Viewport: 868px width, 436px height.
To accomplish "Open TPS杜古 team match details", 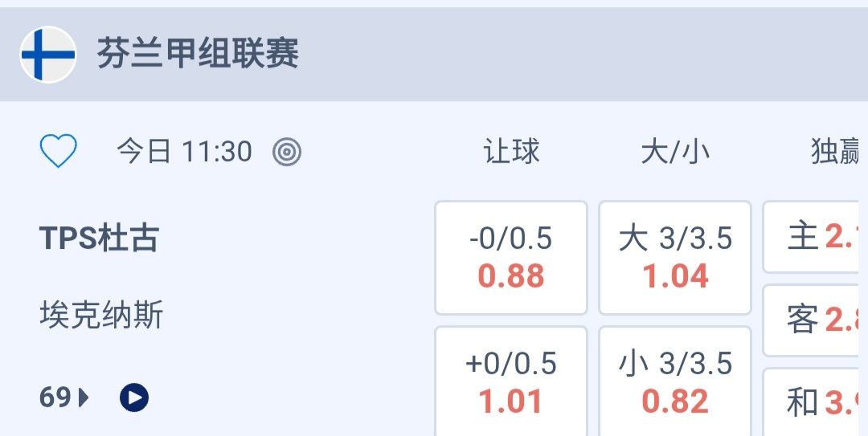I will [x=100, y=238].
